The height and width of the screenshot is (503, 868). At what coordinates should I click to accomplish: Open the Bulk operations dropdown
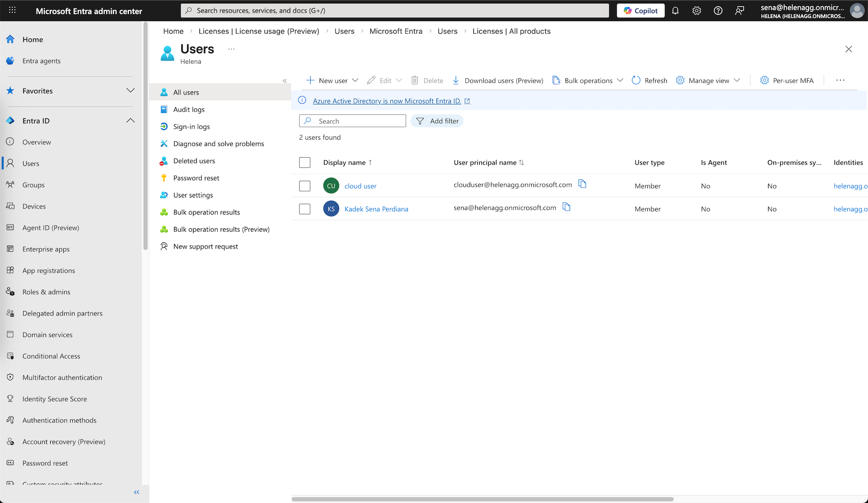coord(588,80)
